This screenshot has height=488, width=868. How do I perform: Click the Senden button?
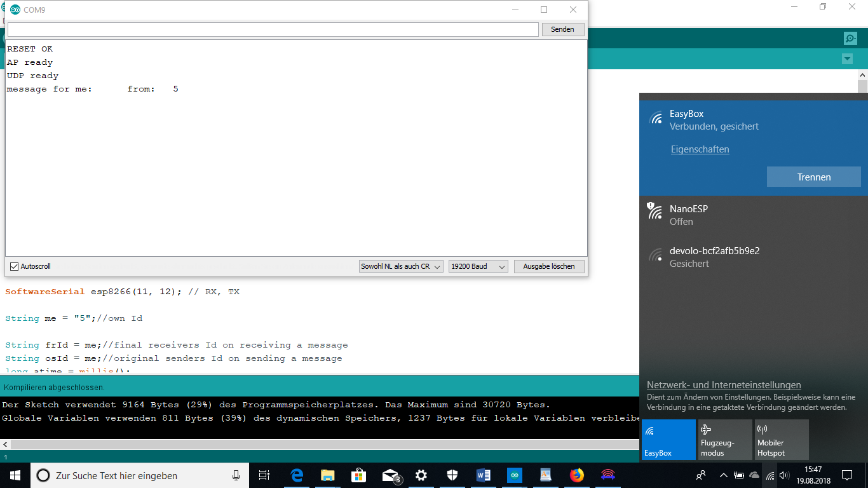pyautogui.click(x=562, y=29)
